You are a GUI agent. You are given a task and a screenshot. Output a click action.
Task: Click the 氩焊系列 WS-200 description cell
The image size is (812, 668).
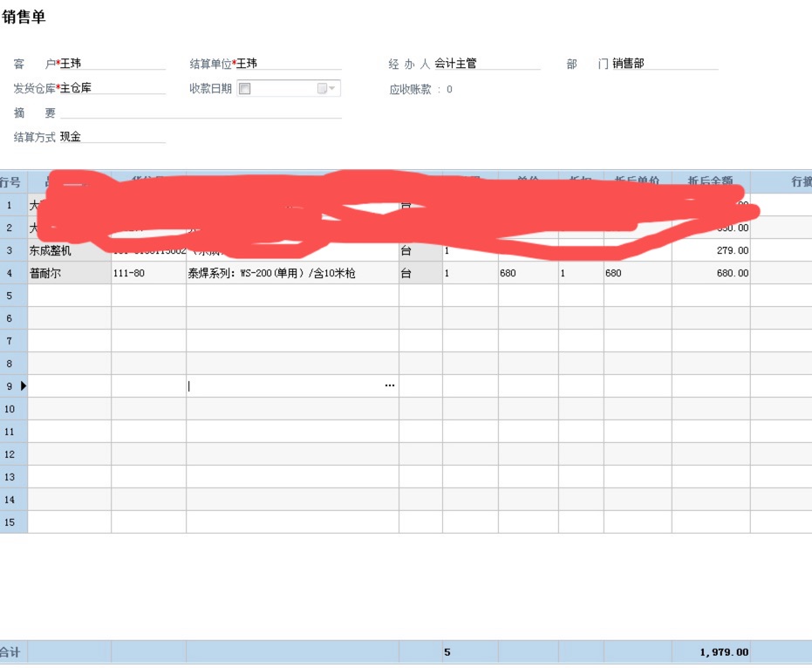point(292,273)
